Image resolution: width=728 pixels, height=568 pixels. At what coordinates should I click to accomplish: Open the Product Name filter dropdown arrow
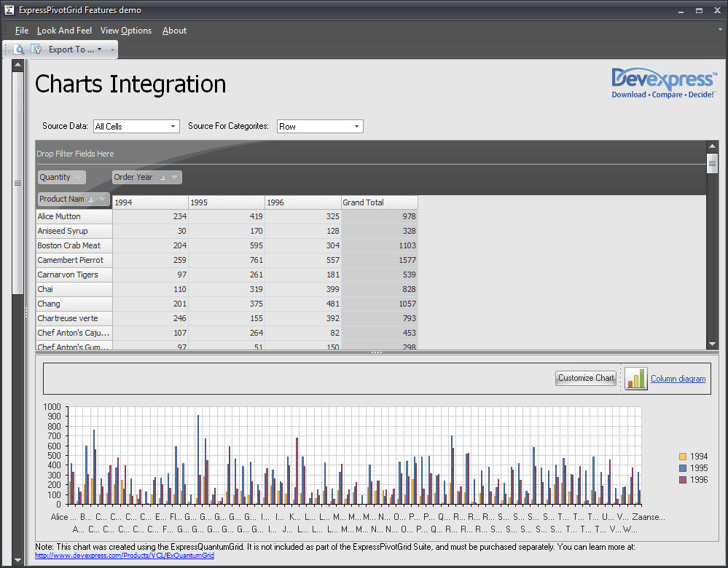point(103,199)
